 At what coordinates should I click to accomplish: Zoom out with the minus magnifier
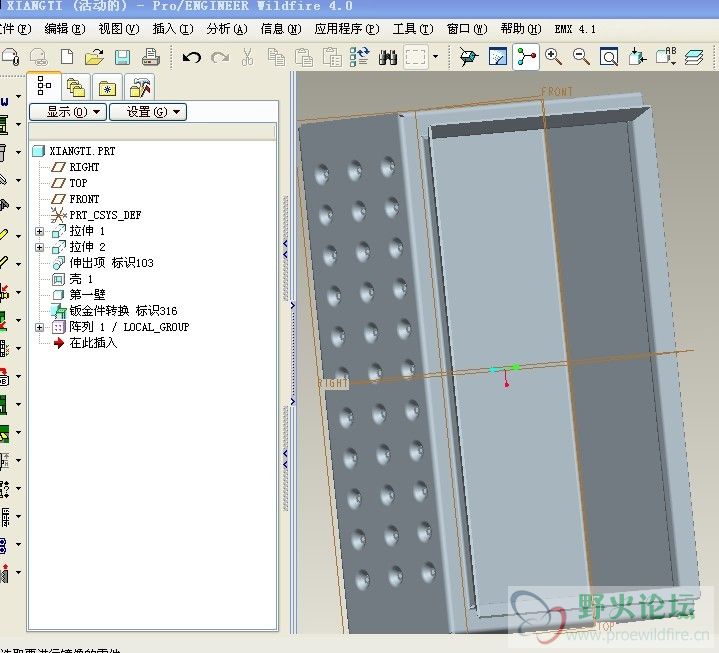pyautogui.click(x=581, y=57)
